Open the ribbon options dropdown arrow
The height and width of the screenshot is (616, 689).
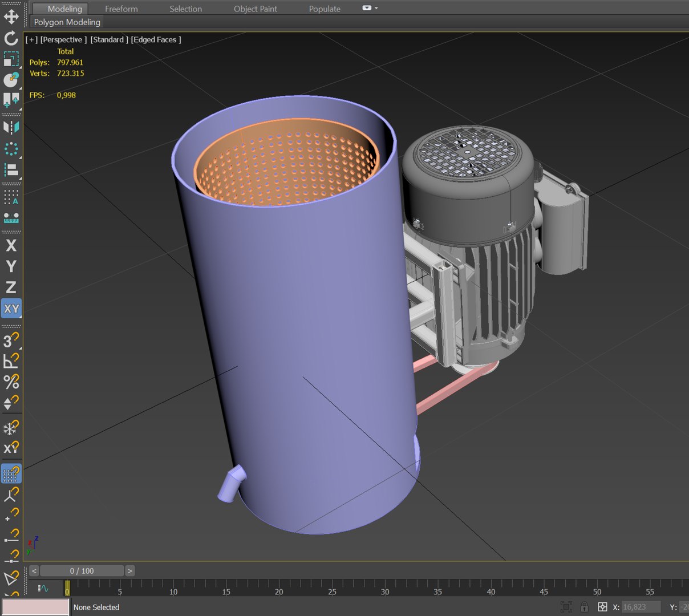pos(376,9)
